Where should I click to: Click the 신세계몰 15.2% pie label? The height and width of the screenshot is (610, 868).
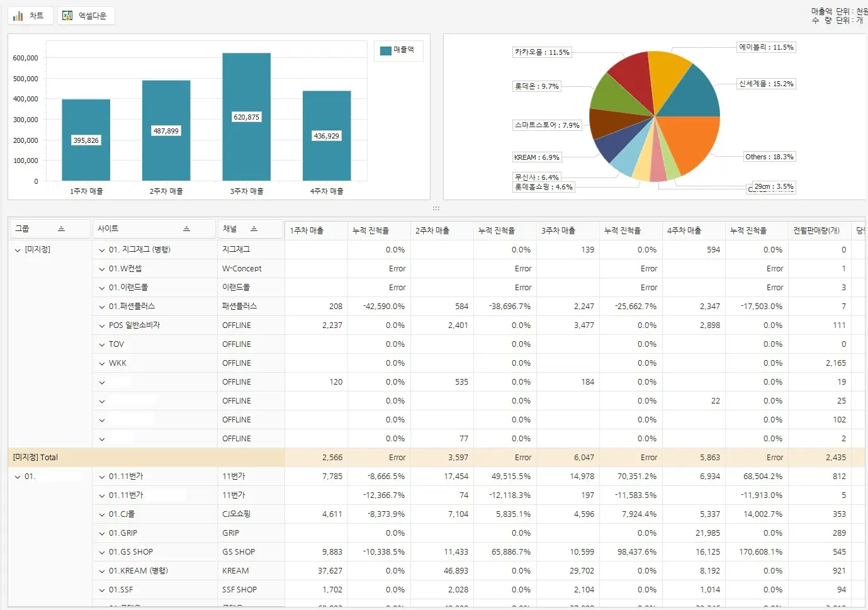[766, 84]
